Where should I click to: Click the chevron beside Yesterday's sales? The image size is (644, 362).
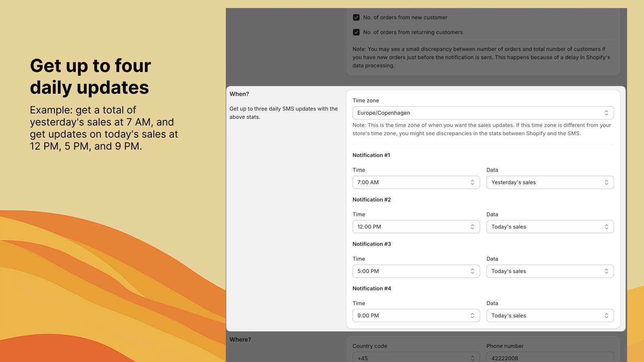607,182
